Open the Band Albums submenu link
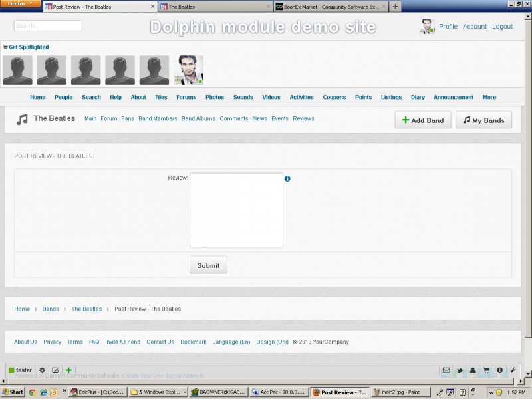The image size is (532, 399). (x=198, y=118)
